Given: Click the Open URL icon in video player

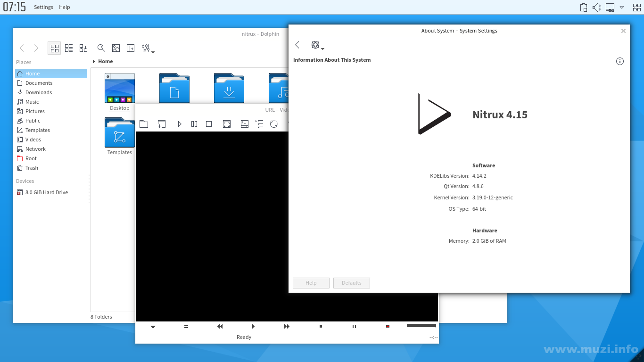Looking at the screenshot, I should [162, 124].
